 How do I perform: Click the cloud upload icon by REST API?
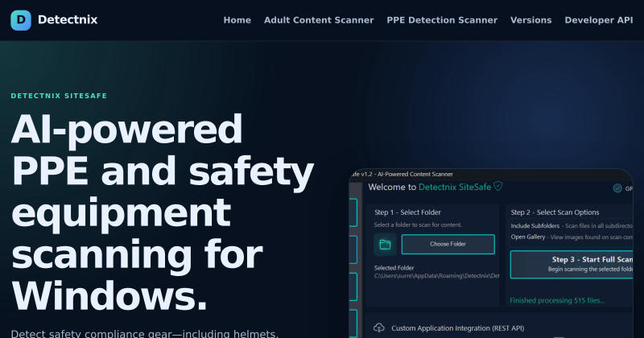tap(379, 328)
